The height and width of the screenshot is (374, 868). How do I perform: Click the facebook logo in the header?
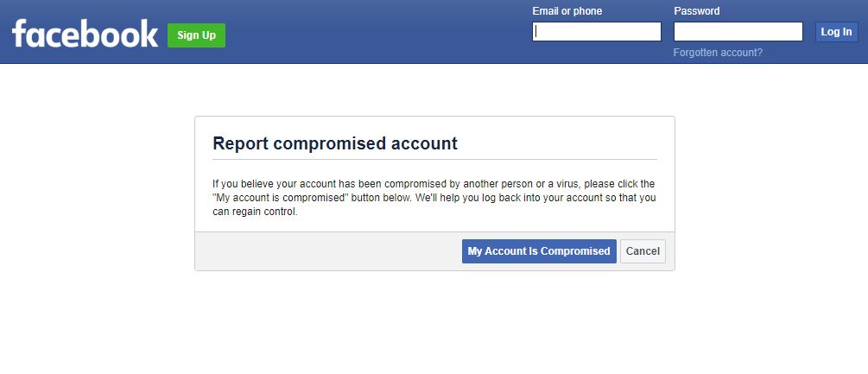point(85,33)
